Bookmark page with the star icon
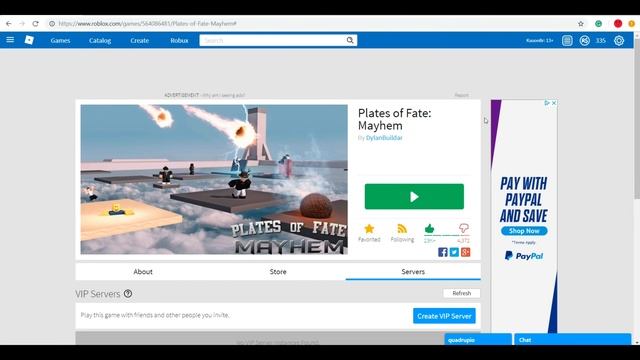Viewport: 640px width, 360px height. point(580,24)
